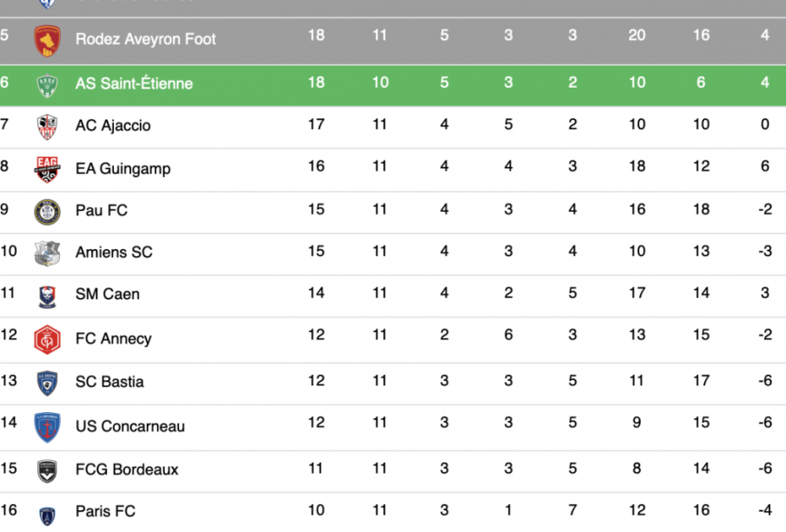
Task: Click the Pau FC round badge
Action: [x=47, y=212]
